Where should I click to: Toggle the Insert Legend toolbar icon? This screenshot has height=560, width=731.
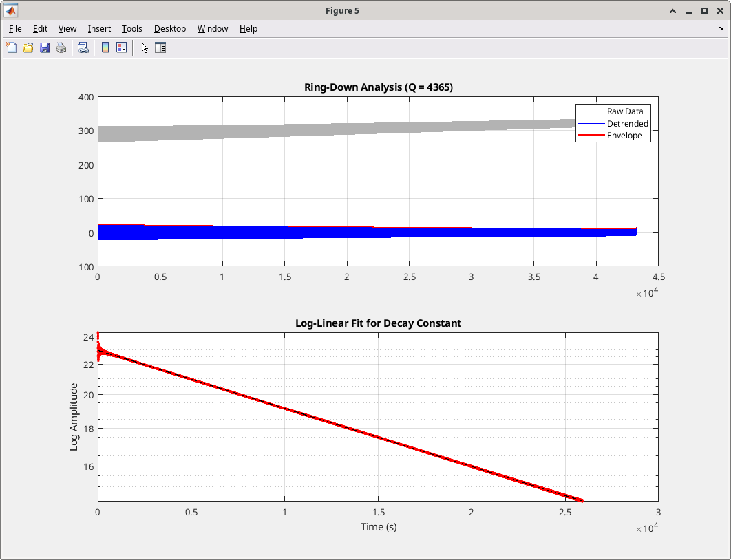(x=122, y=47)
